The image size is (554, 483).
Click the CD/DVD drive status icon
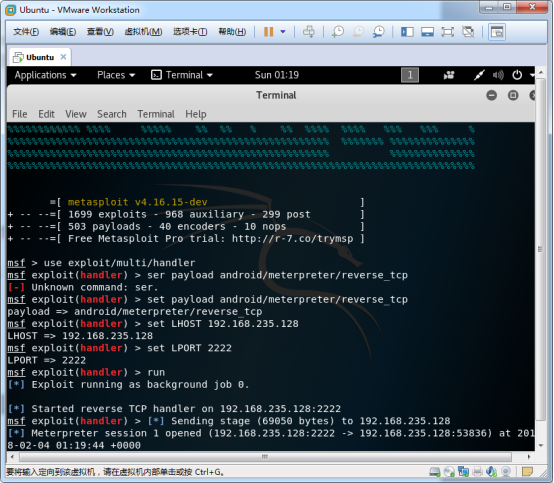pyautogui.click(x=449, y=472)
